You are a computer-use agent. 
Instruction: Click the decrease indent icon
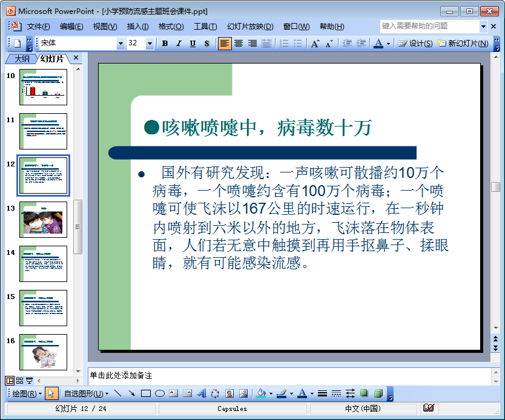[x=347, y=44]
